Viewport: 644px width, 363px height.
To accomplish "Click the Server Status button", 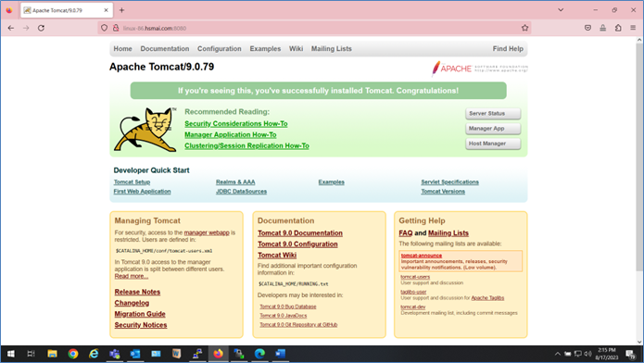I will (493, 113).
